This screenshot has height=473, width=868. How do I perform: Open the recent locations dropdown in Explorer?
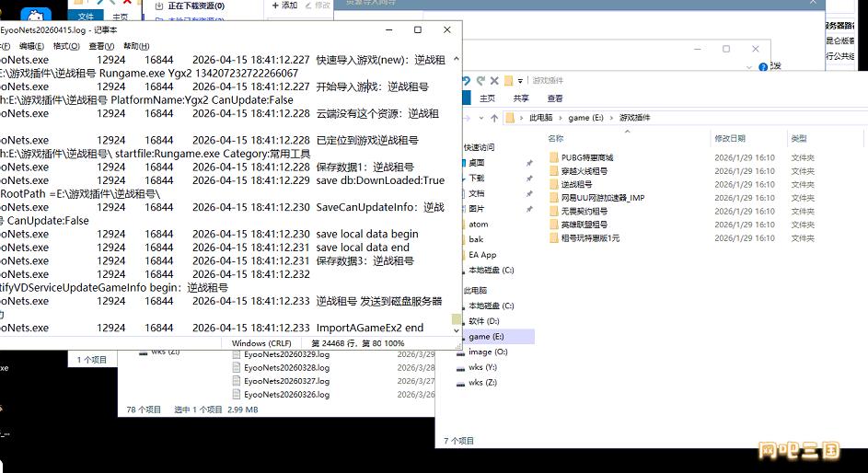coord(481,118)
